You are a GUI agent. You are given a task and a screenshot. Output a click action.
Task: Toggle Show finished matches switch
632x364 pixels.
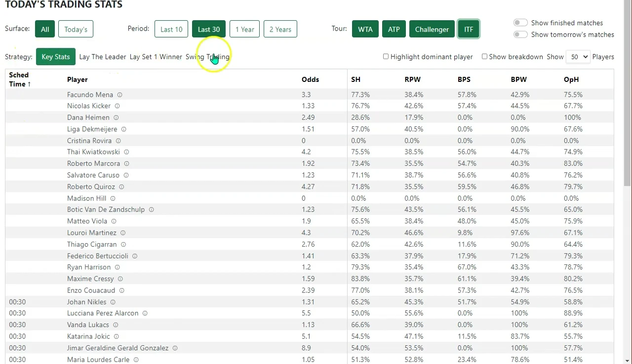(x=520, y=23)
